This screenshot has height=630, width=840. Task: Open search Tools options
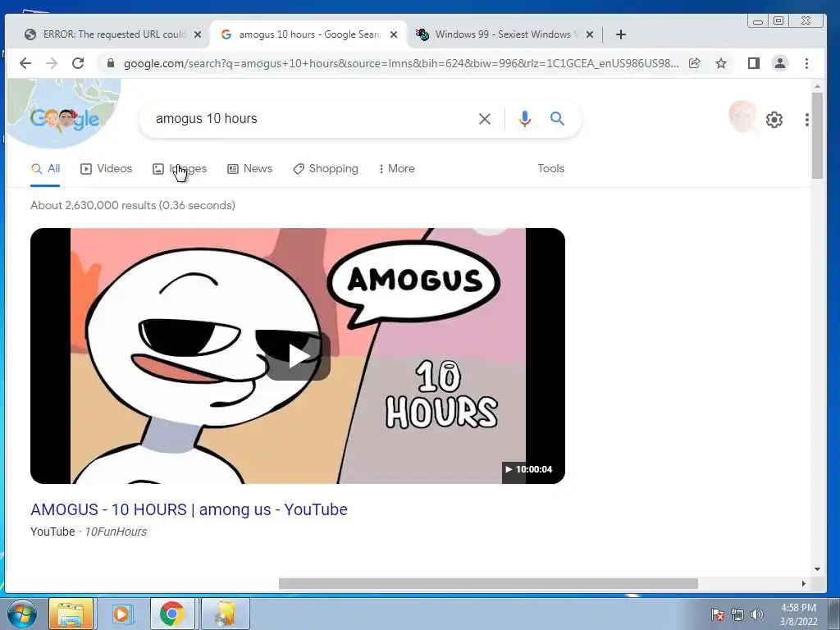(x=550, y=169)
